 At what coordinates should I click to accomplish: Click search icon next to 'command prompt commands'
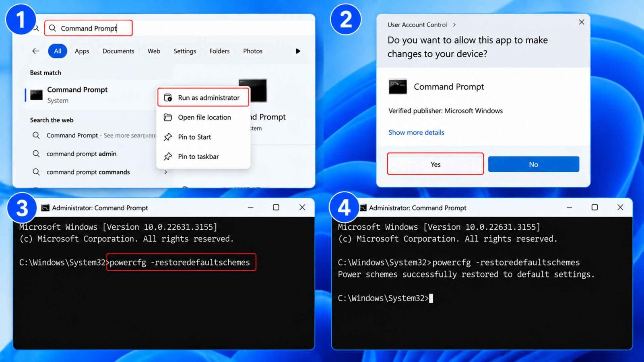(36, 172)
